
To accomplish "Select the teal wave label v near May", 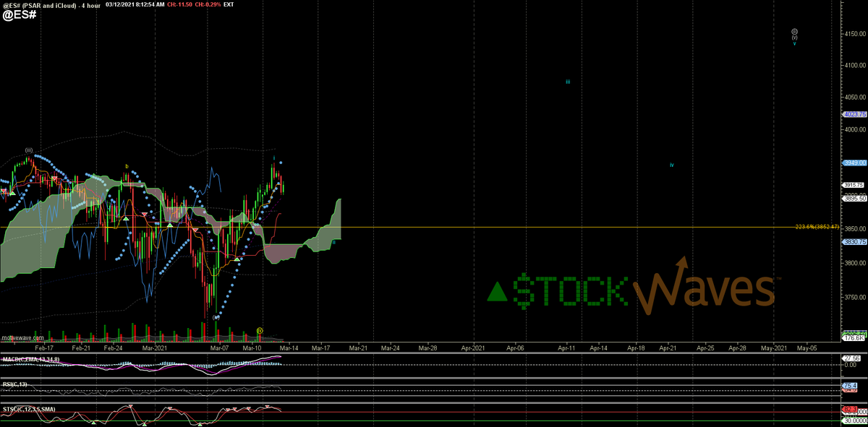I will pos(794,43).
